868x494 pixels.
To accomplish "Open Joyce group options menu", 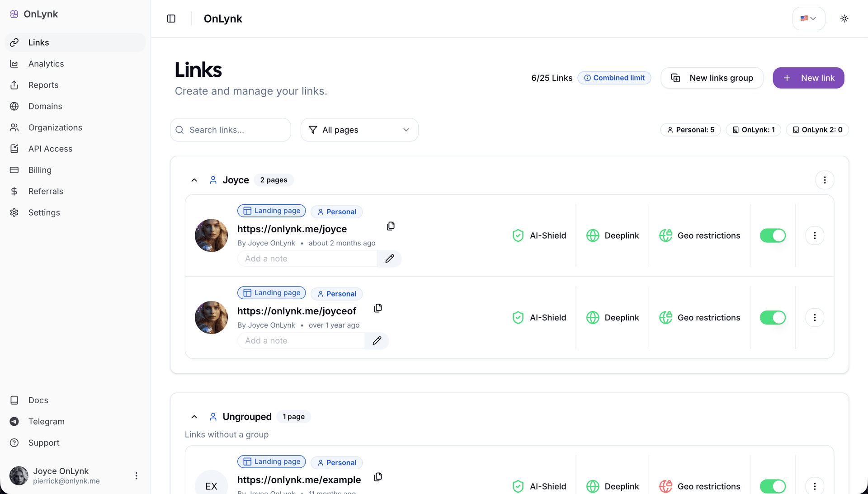I will coord(825,180).
